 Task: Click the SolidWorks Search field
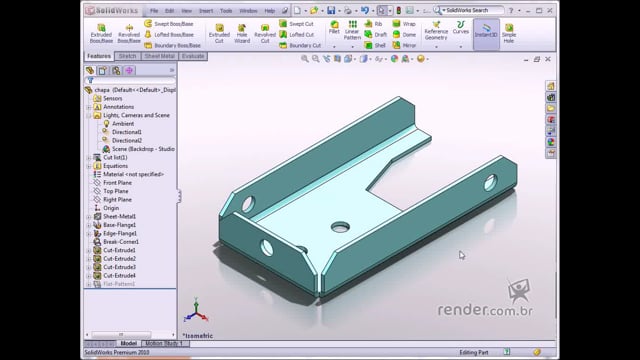[473, 10]
